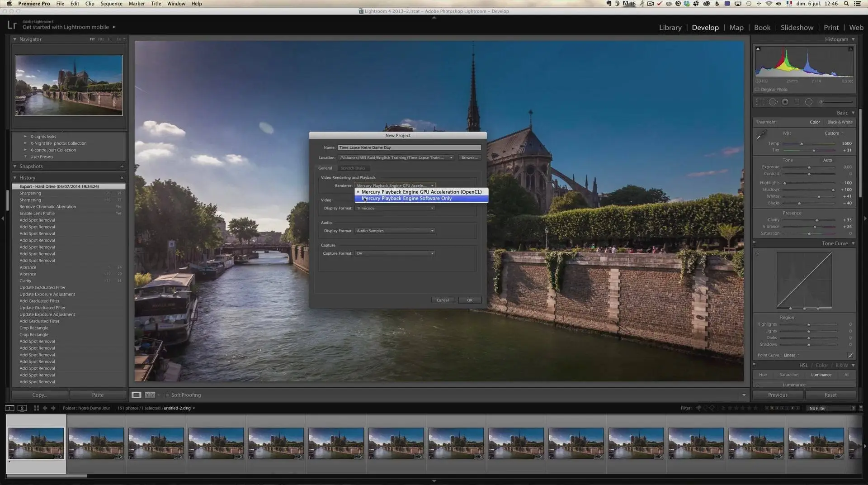Open Grid view from filmstrip bar
This screenshot has height=485, width=868.
tap(36, 408)
